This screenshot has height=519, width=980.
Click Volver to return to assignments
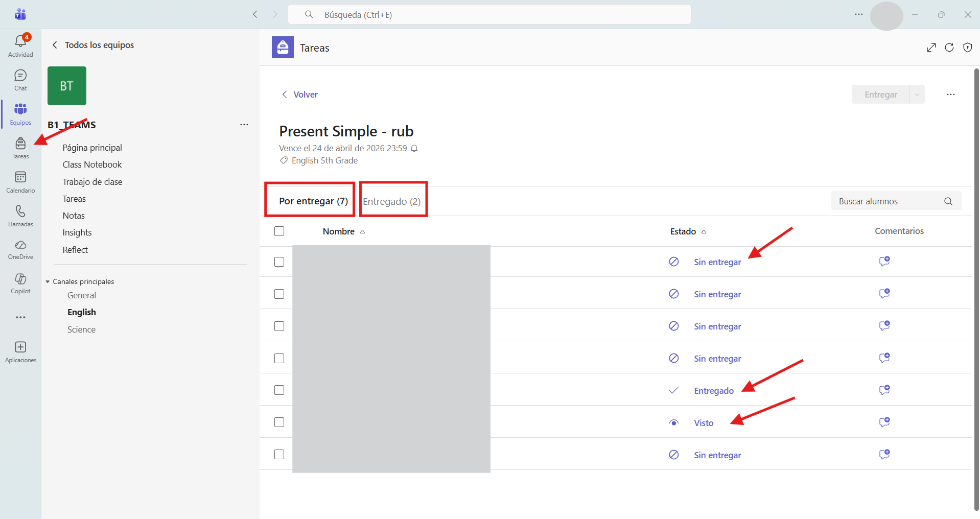[x=300, y=95]
